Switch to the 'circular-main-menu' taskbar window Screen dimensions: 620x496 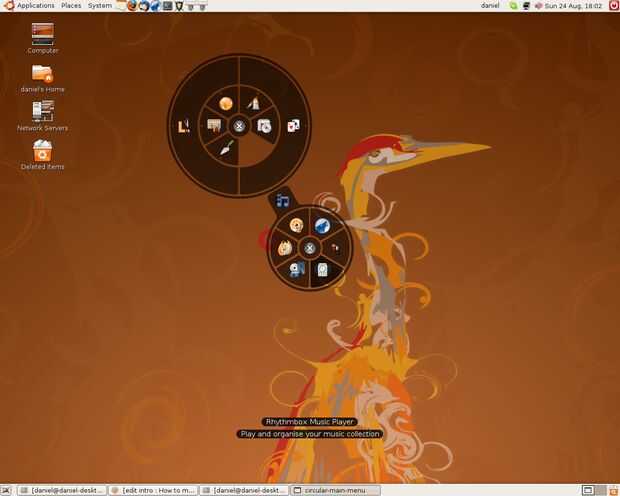click(x=335, y=490)
